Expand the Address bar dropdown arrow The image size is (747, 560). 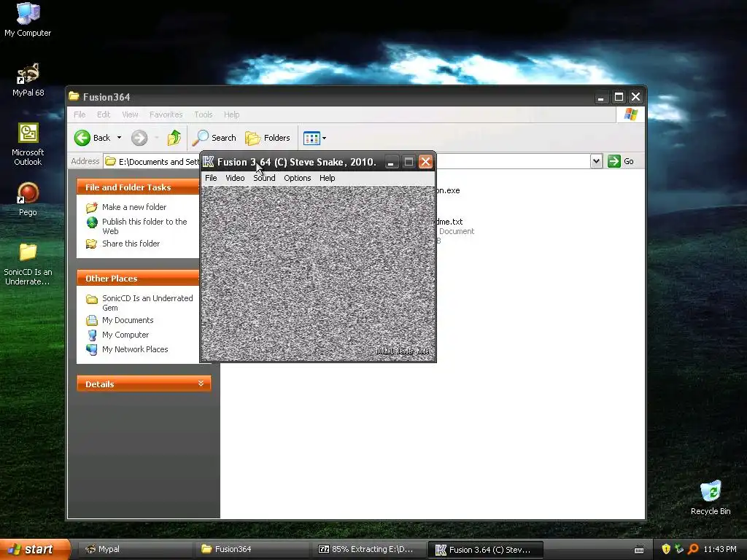[596, 161]
